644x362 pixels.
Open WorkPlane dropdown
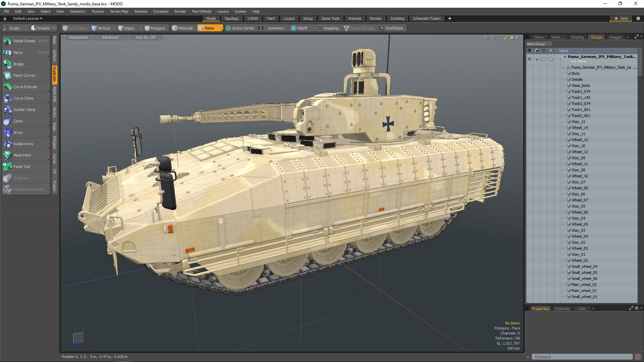[391, 28]
